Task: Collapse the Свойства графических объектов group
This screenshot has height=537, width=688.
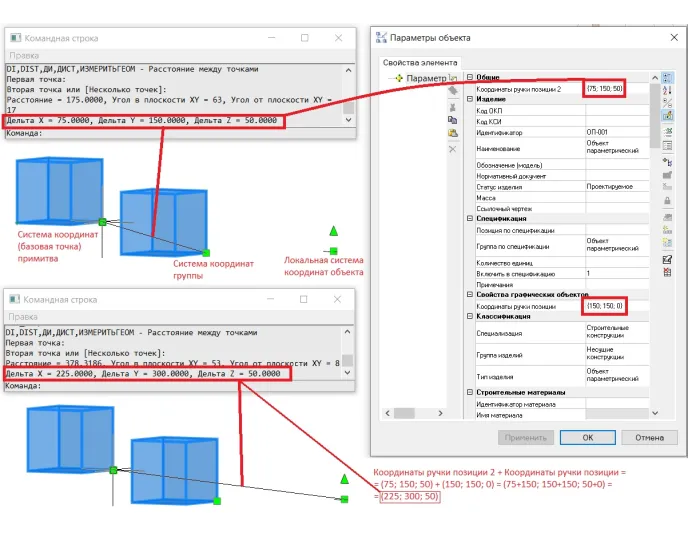Action: [x=469, y=294]
